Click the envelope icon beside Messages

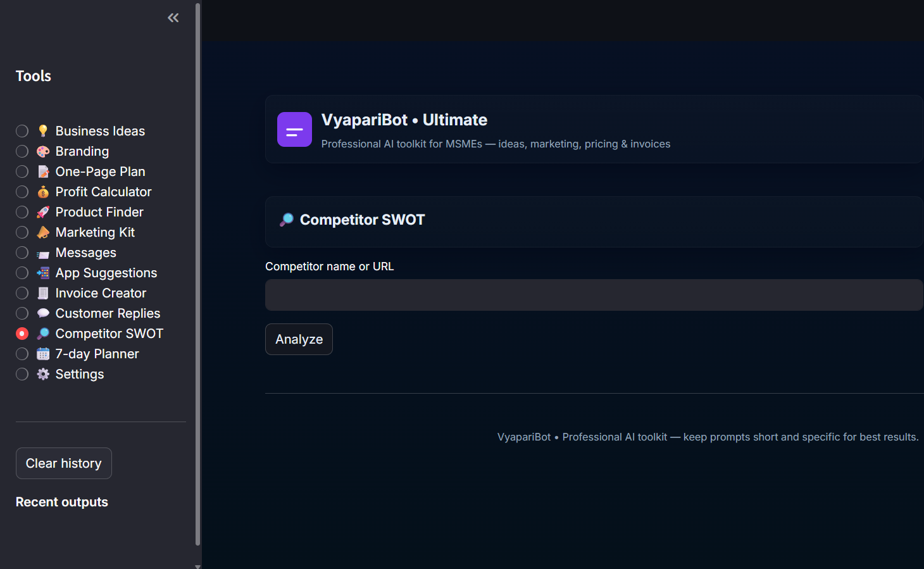point(43,253)
